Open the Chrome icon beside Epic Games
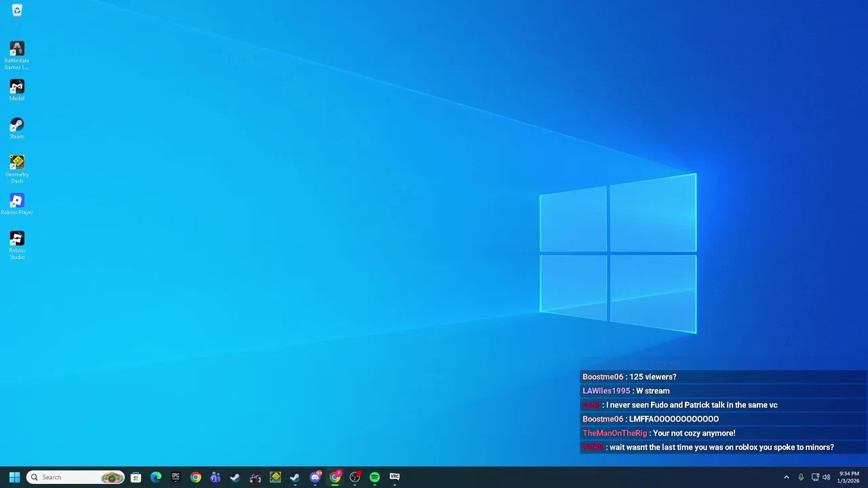This screenshot has height=488, width=868. click(x=195, y=477)
